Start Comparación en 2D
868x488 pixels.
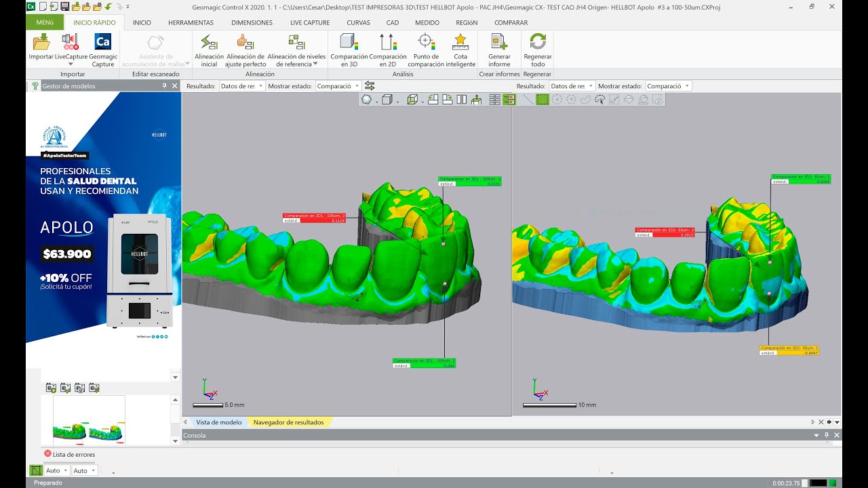[387, 50]
